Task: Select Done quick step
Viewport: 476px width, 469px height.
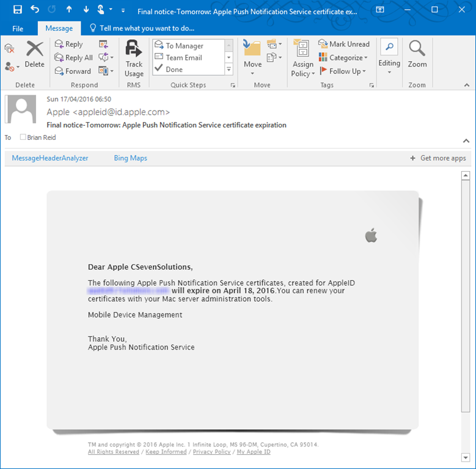Action: click(x=189, y=70)
